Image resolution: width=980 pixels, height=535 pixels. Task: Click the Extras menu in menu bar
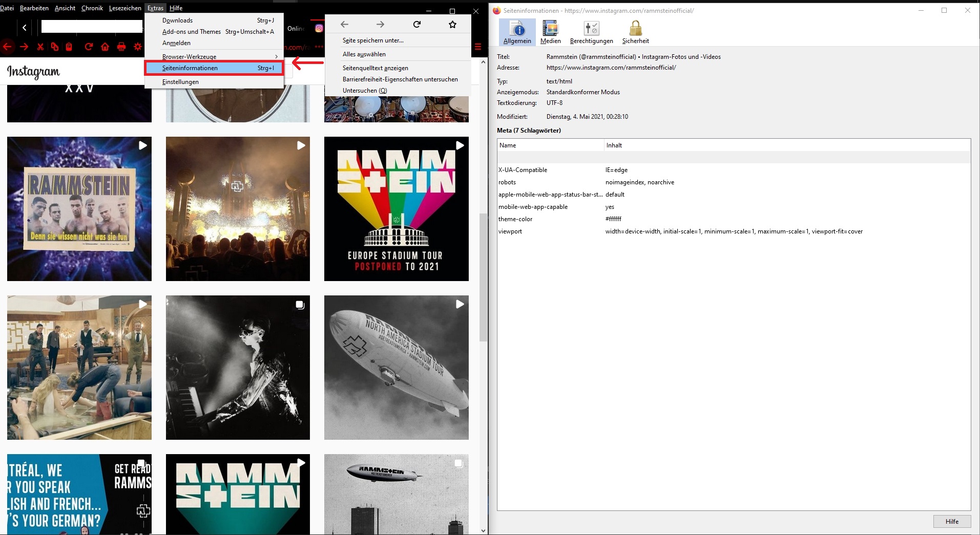click(155, 8)
